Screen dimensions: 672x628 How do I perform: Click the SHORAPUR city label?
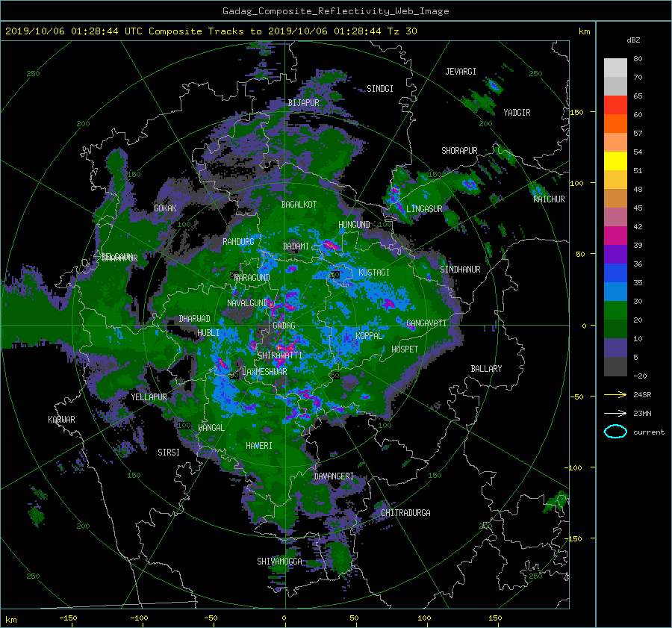pyautogui.click(x=459, y=151)
